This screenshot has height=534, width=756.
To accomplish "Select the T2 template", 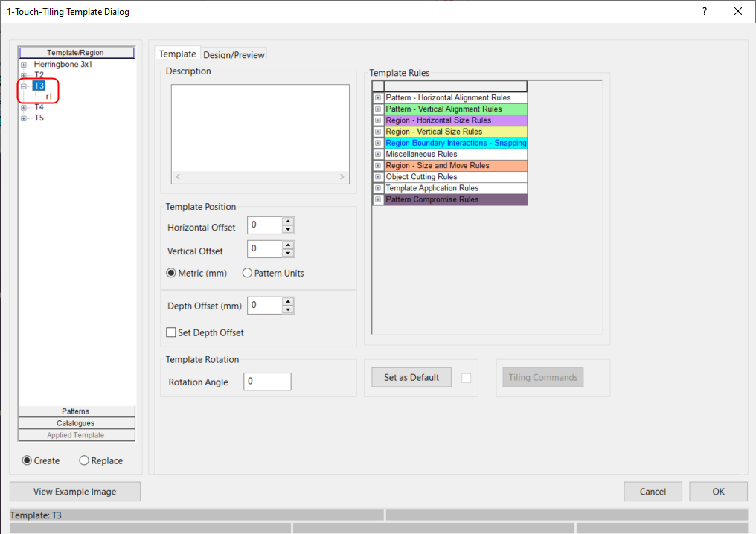I will [x=39, y=75].
